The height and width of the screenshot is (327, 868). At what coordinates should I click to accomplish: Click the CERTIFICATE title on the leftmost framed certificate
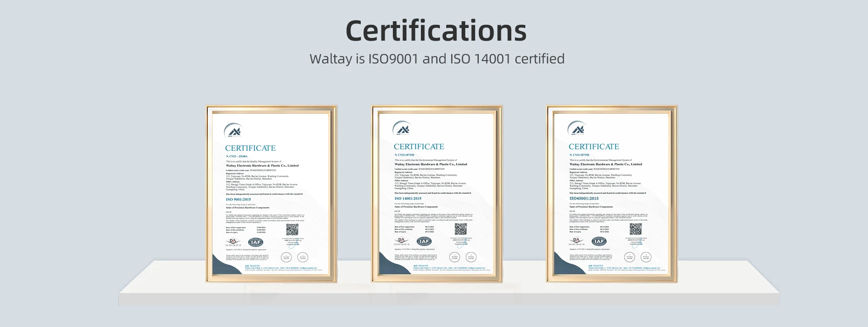click(x=250, y=148)
